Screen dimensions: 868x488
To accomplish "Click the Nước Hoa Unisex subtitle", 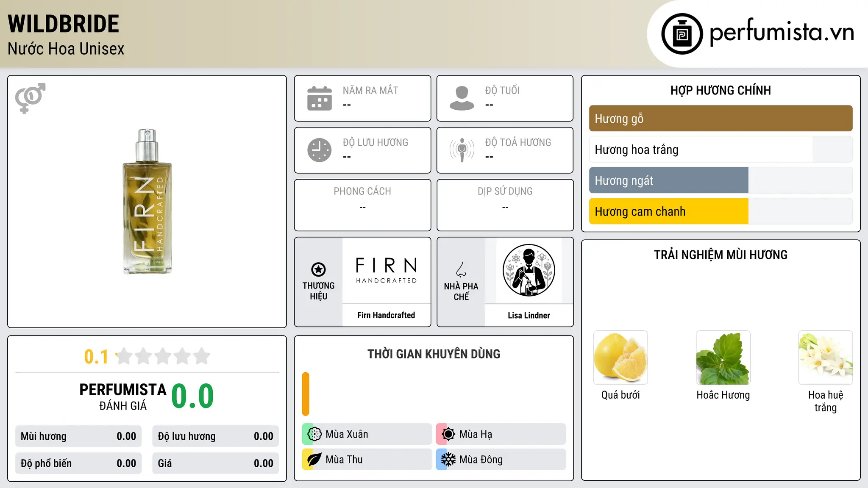I will tap(66, 49).
